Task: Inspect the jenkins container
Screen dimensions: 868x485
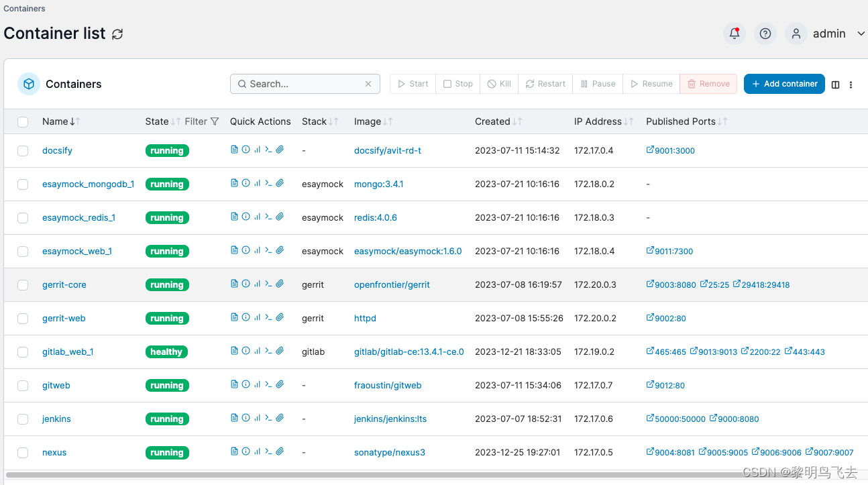Action: click(246, 418)
